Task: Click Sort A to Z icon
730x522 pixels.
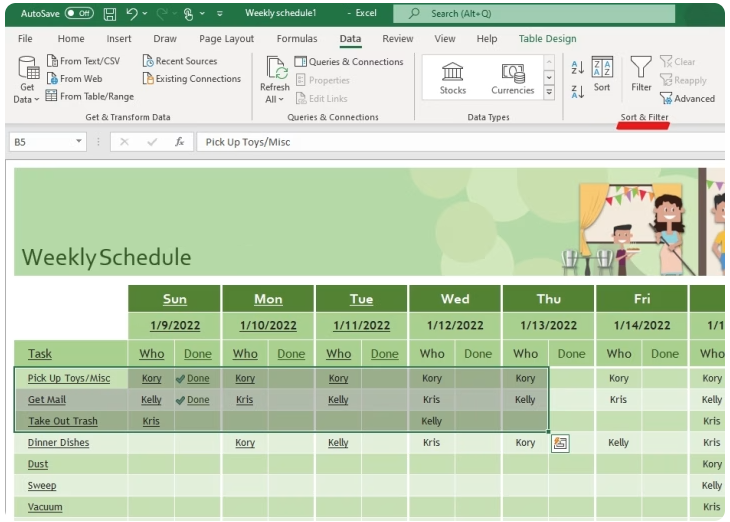Action: tap(577, 67)
